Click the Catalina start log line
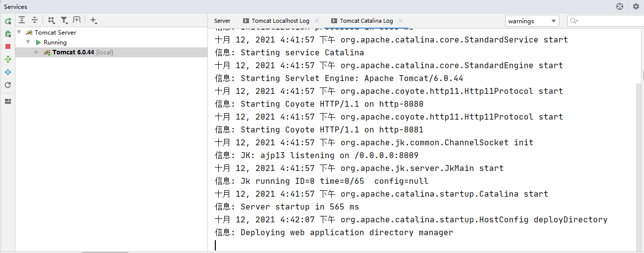The width and height of the screenshot is (644, 253). 381,194
